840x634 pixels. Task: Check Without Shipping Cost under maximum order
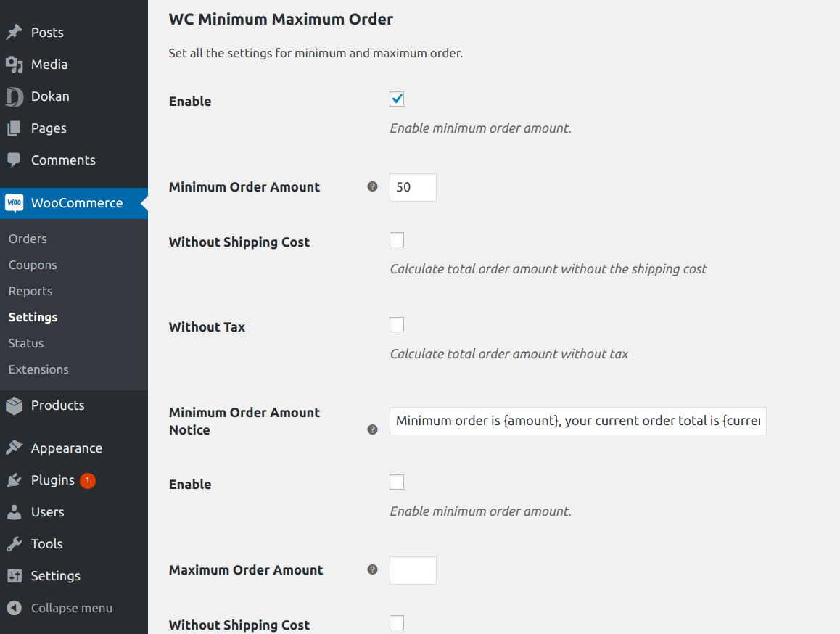click(x=397, y=622)
